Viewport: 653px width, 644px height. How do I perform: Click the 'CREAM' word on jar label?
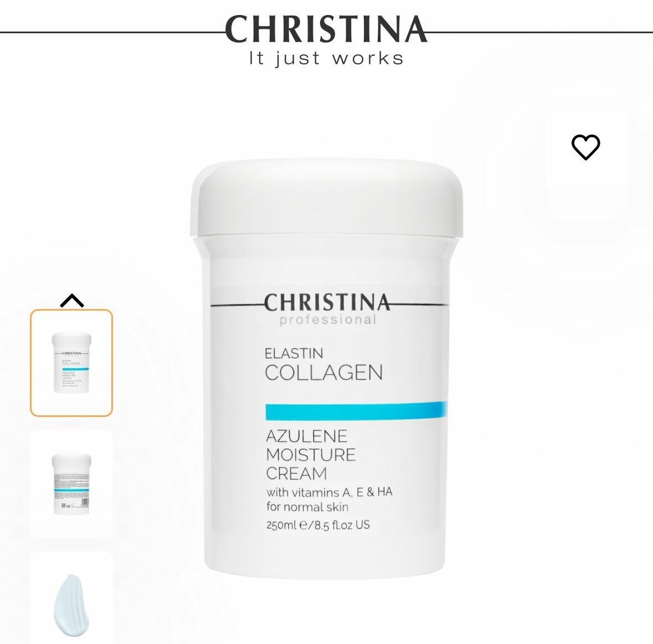[x=296, y=473]
